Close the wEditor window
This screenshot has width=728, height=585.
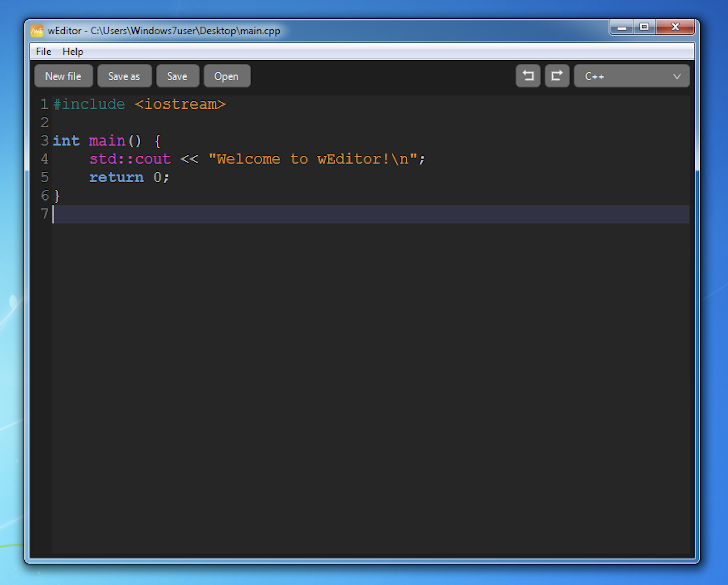(675, 27)
